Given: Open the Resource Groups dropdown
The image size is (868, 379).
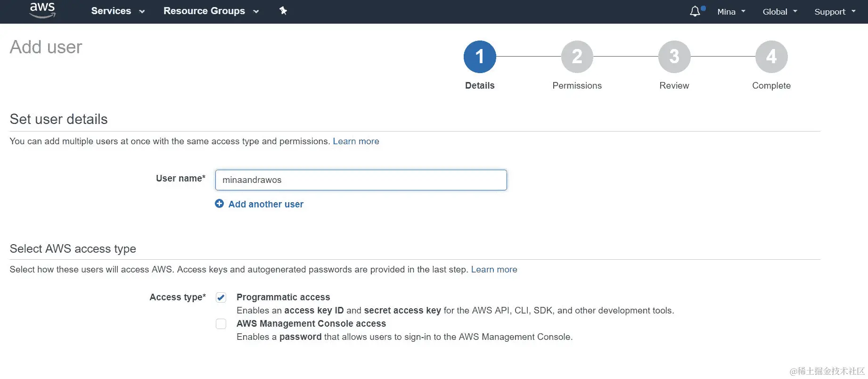Looking at the screenshot, I should 211,11.
